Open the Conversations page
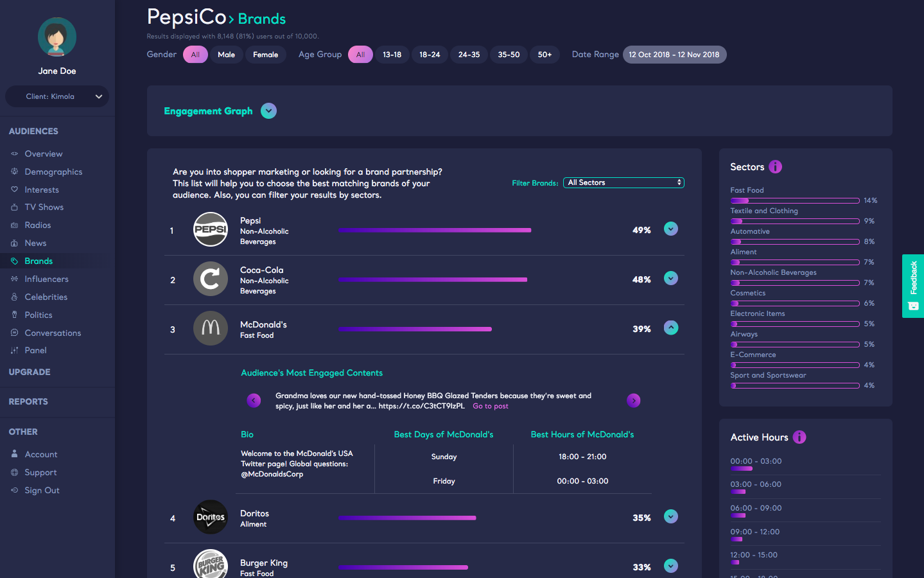The height and width of the screenshot is (578, 924). [53, 333]
